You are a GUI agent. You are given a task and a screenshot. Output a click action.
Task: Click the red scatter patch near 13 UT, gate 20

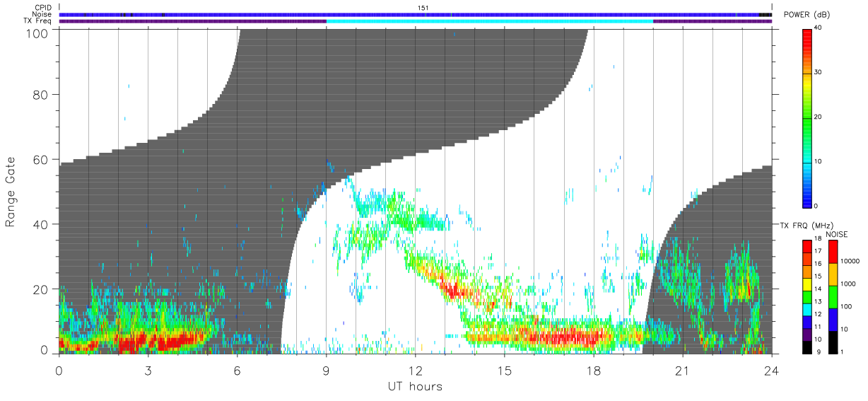pos(452,289)
